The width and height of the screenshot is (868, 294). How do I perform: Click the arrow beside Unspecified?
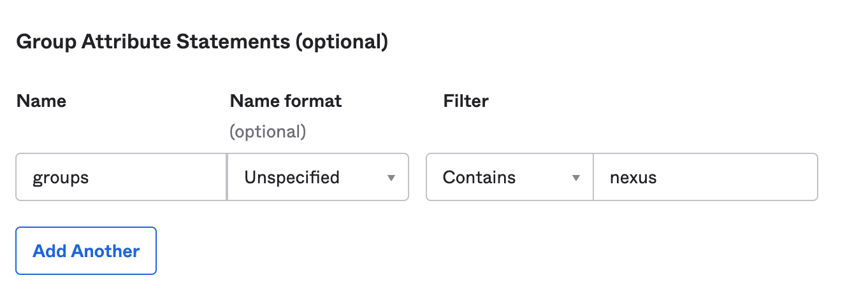[x=391, y=178]
